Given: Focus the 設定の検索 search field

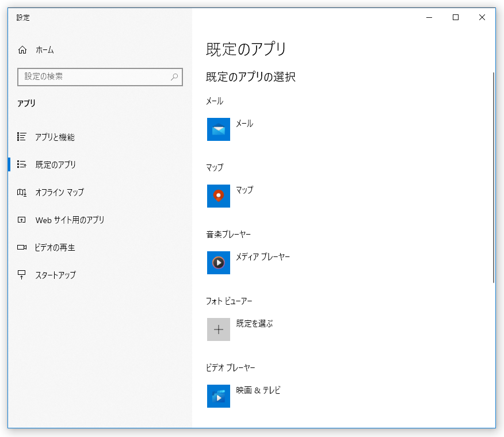Looking at the screenshot, I should point(100,77).
